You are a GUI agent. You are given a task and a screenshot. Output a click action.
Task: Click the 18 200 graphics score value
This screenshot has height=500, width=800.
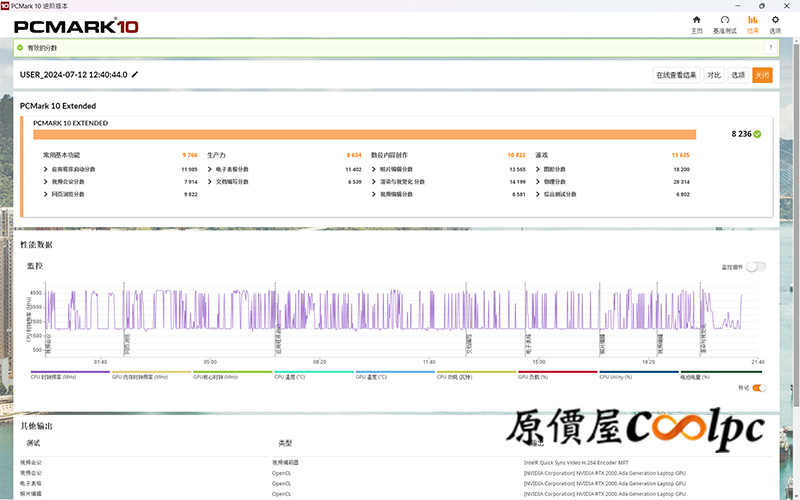(x=681, y=169)
